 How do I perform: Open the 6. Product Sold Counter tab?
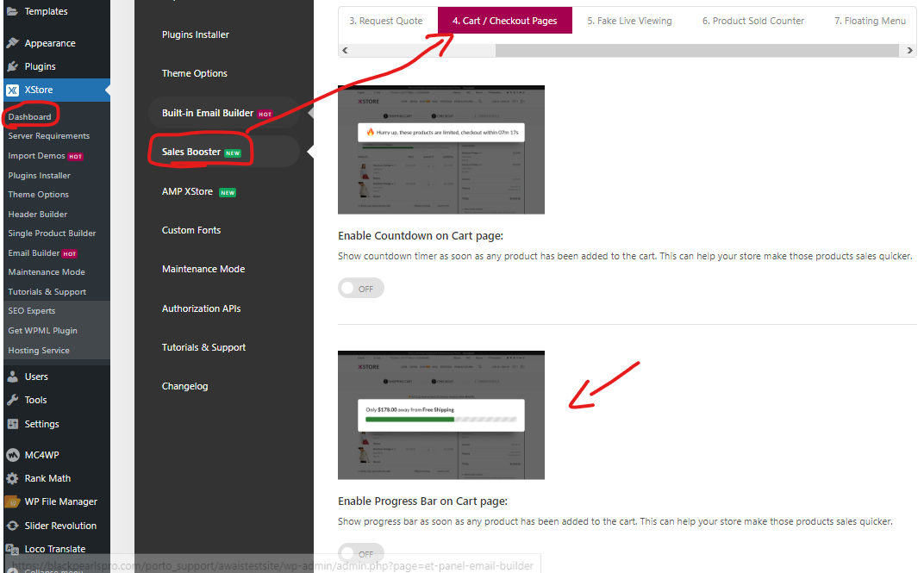[753, 21]
